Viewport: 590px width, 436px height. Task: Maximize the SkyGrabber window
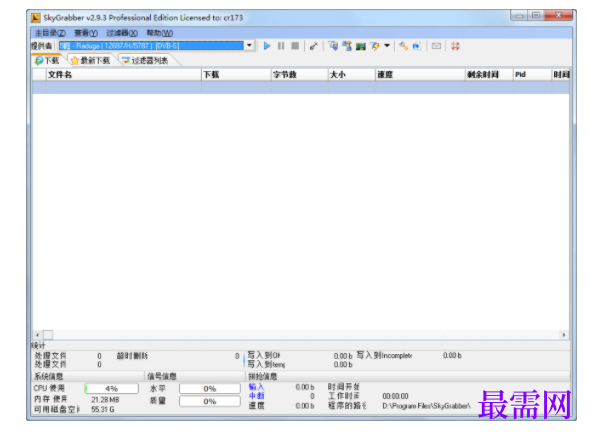pyautogui.click(x=536, y=15)
